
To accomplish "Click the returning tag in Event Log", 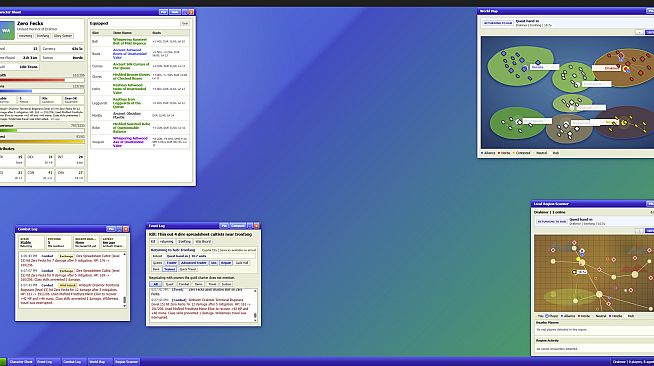I will 166,241.
